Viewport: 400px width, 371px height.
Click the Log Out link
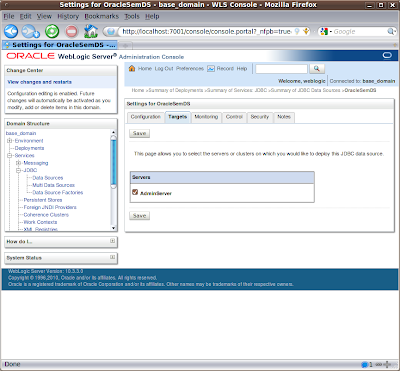click(x=164, y=68)
